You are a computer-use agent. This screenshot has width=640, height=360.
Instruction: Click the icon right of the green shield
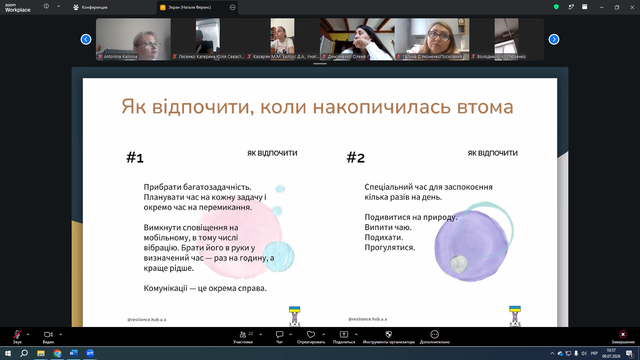point(571,7)
